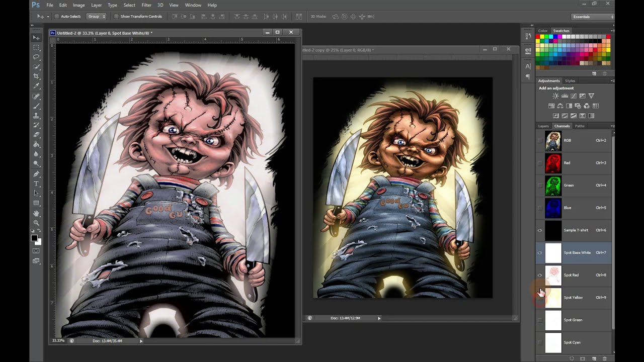Add a Levels adjustment
The image size is (644, 362).
pyautogui.click(x=565, y=96)
